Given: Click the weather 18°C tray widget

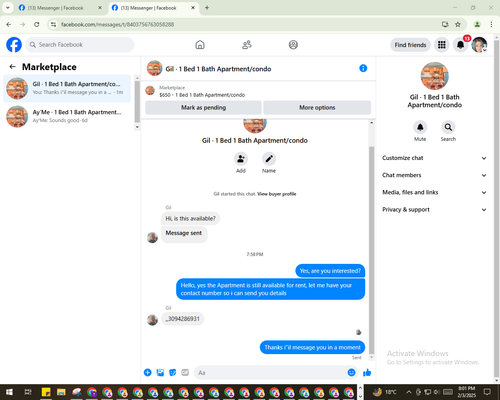Looking at the screenshot, I should (x=384, y=392).
